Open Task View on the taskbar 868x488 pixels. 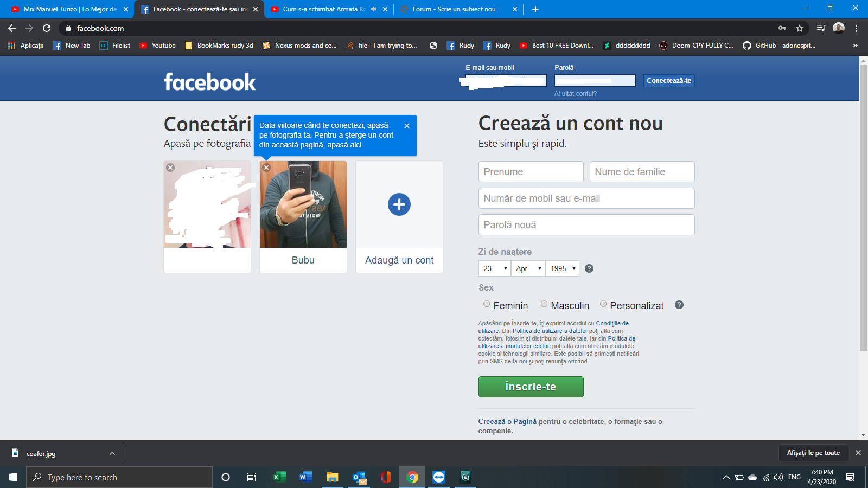point(252,477)
